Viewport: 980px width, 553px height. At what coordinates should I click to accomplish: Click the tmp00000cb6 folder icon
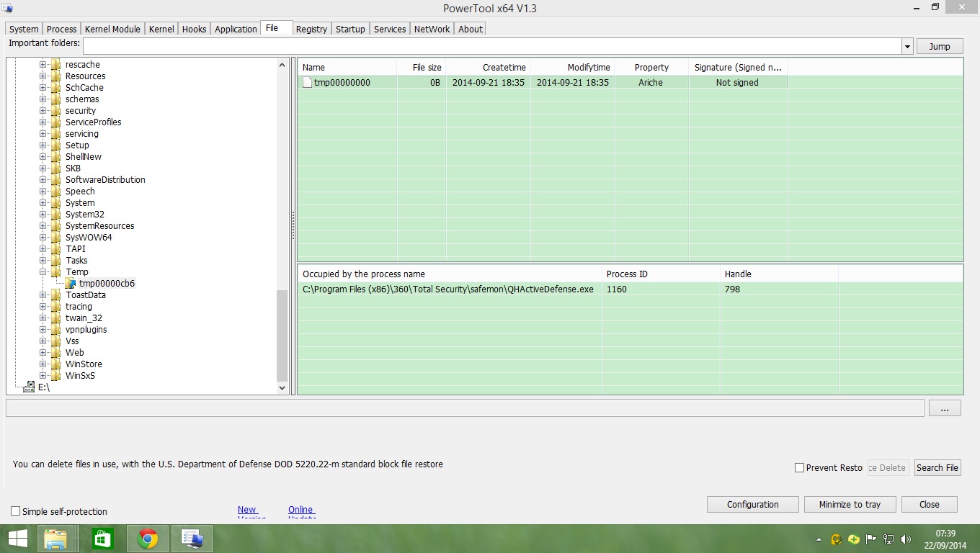(x=70, y=284)
